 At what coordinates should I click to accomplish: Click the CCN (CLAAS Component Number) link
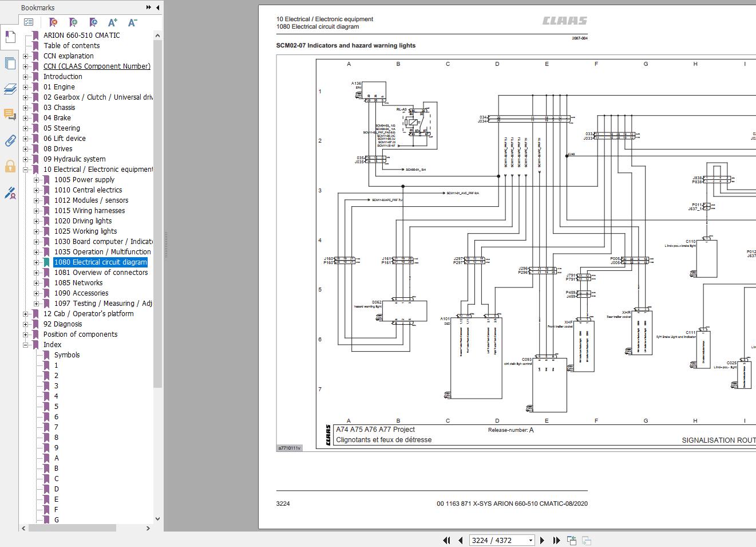tap(97, 66)
